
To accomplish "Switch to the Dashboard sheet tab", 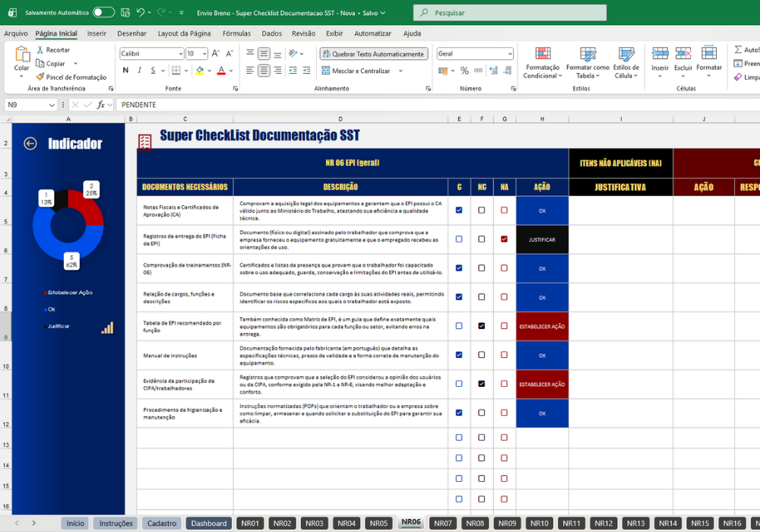I will (x=209, y=524).
